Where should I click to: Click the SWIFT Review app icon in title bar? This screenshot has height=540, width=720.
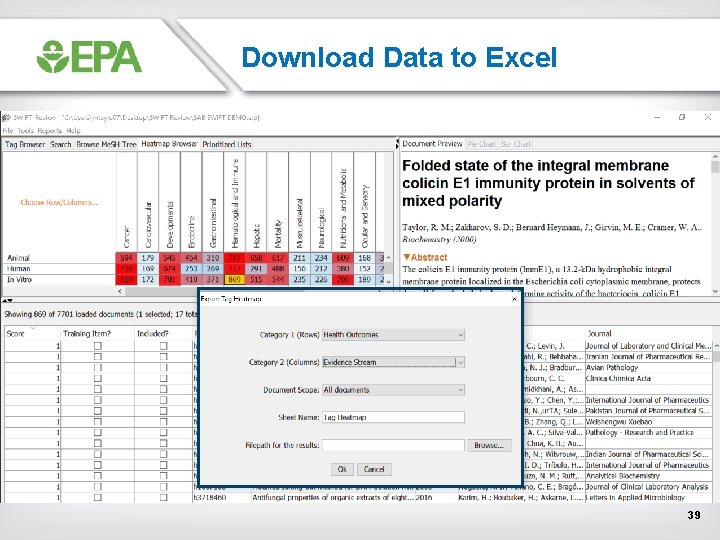point(7,118)
